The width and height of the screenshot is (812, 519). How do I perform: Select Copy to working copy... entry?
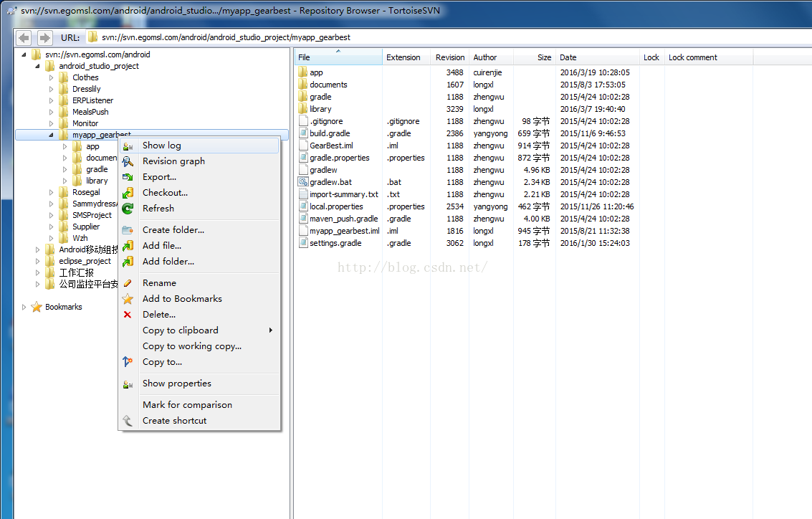pos(199,346)
